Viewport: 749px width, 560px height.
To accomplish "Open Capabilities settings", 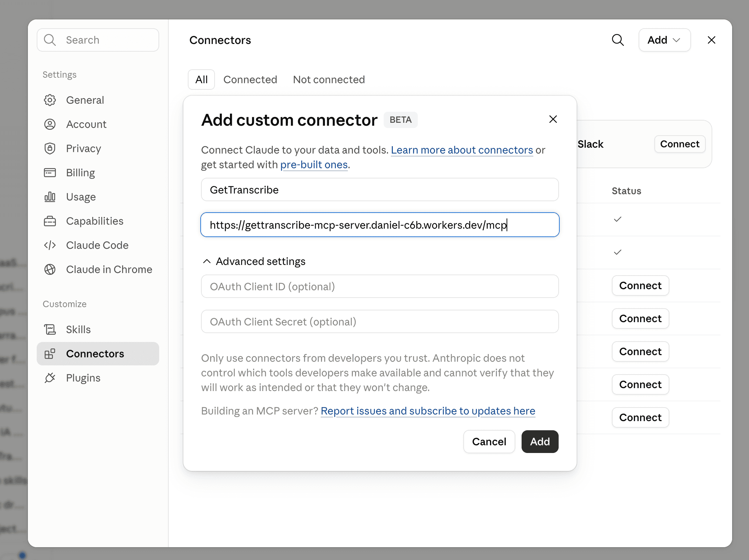I will pyautogui.click(x=98, y=221).
